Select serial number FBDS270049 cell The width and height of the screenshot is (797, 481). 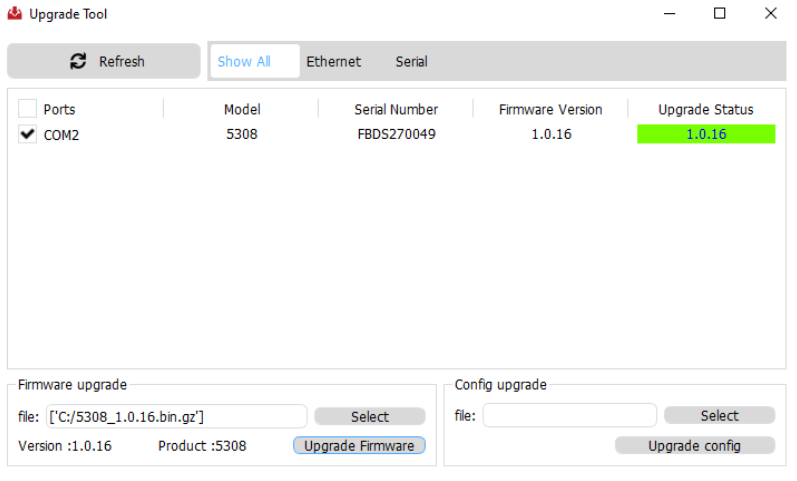[x=396, y=134]
